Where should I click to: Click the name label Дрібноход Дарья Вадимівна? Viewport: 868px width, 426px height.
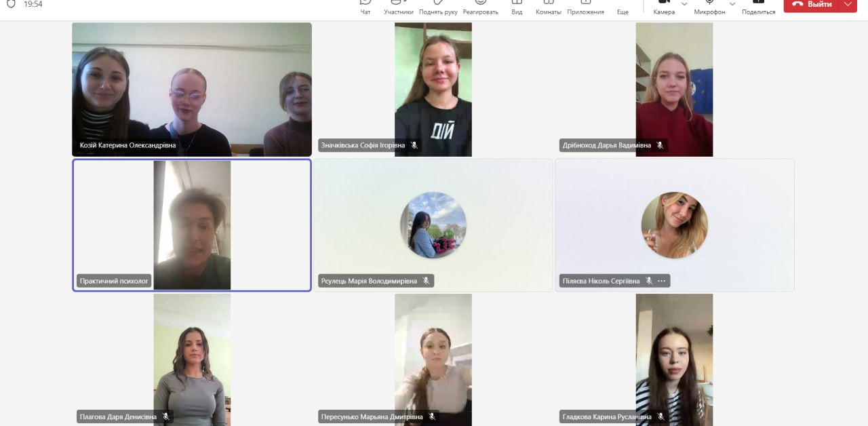click(606, 145)
